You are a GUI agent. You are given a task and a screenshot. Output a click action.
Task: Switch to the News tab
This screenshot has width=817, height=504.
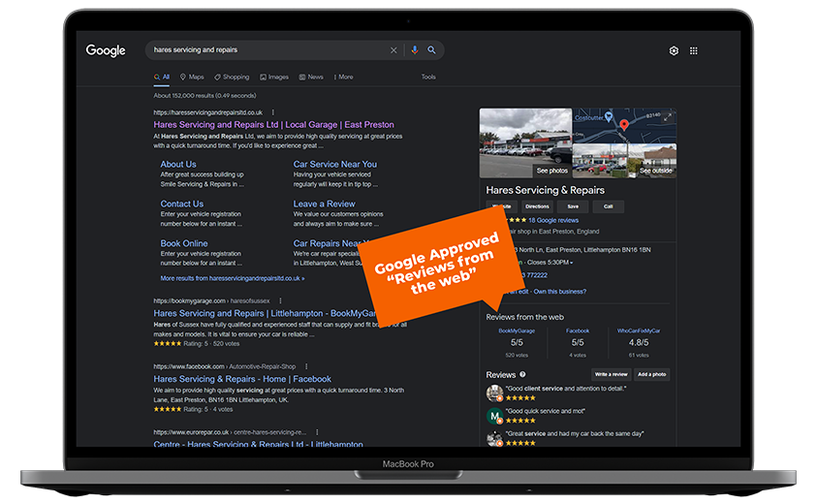pos(311,77)
